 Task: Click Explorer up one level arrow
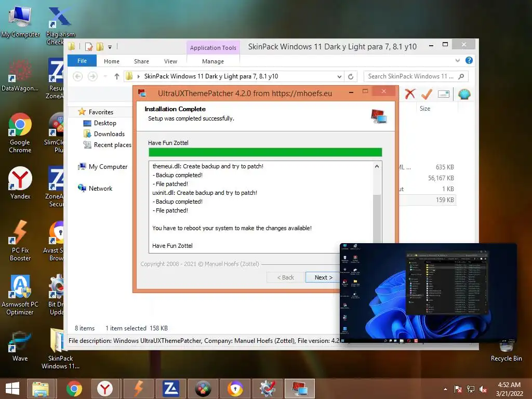pyautogui.click(x=117, y=76)
